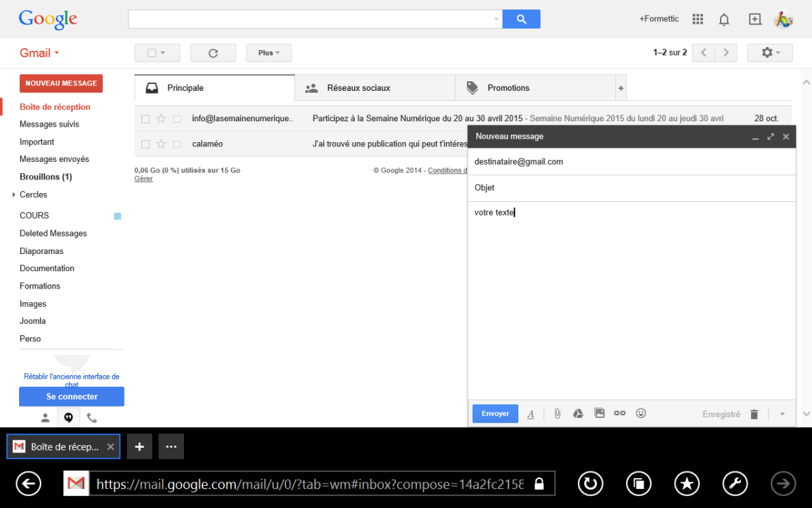
Task: Click the Conditions link in footer
Action: [x=447, y=170]
